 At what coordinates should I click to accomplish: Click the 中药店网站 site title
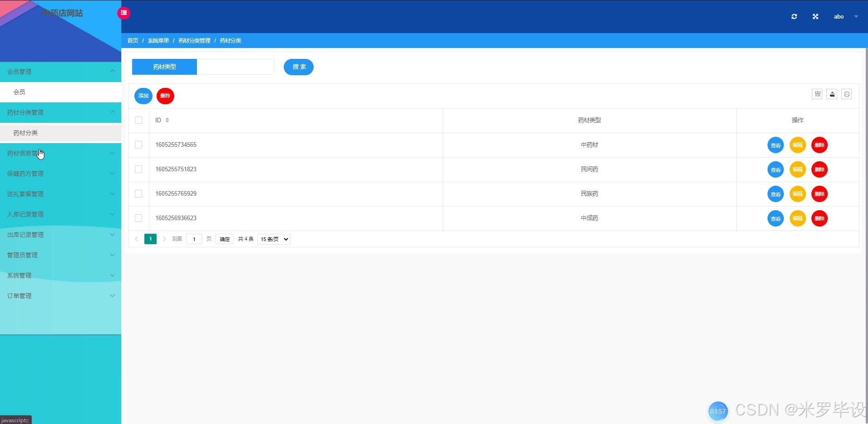click(x=62, y=13)
